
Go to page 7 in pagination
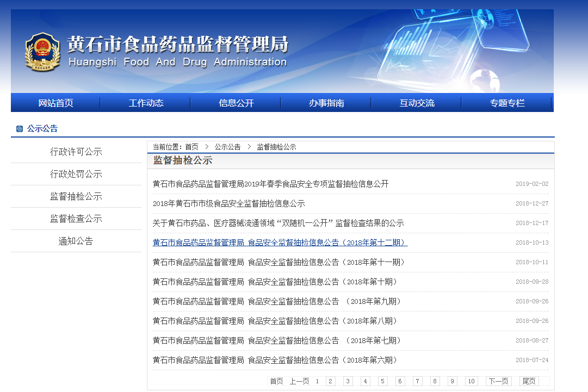click(417, 381)
